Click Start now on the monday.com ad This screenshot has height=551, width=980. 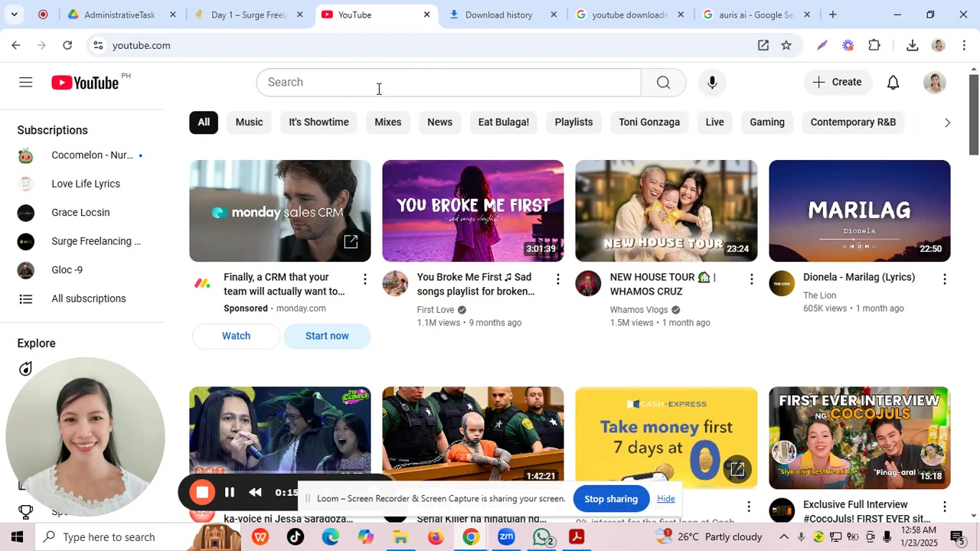pos(327,336)
